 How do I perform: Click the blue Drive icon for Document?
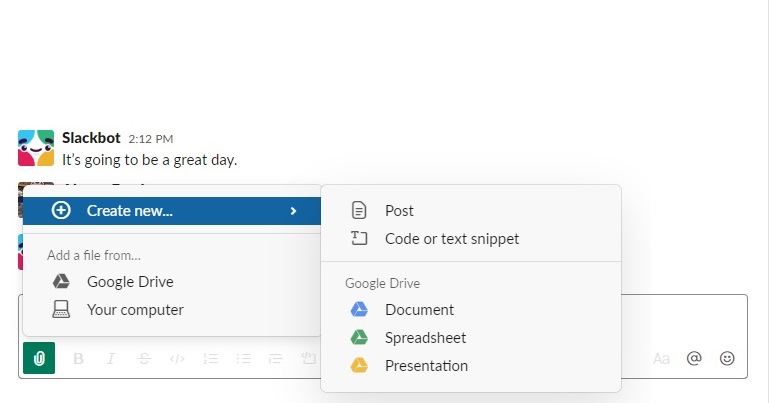[359, 309]
